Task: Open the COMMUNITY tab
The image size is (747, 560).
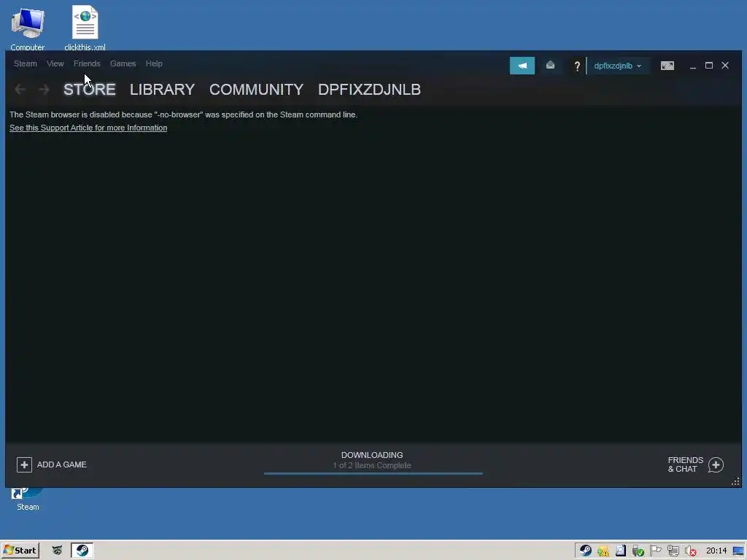Action: 256,90
